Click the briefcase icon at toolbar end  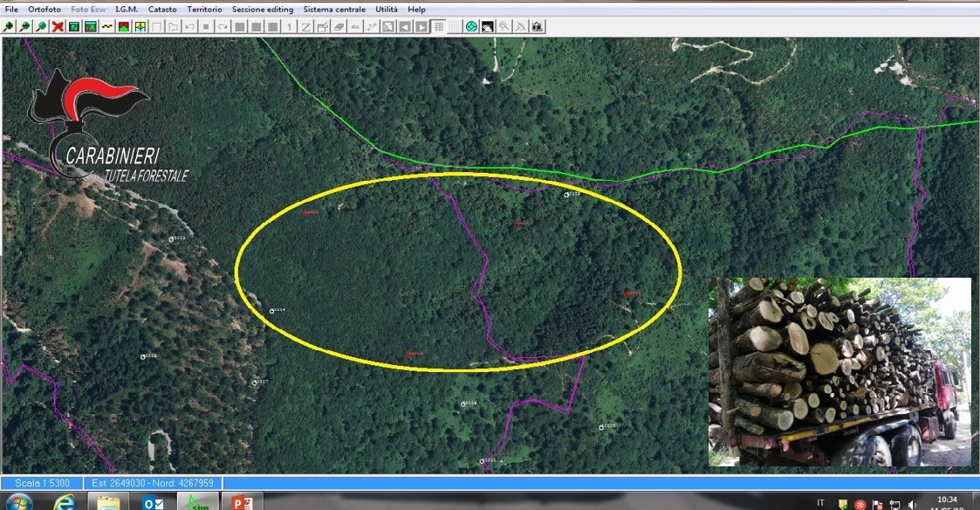point(537,26)
